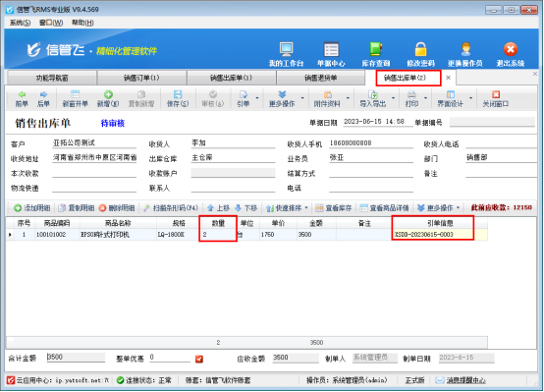
Task: Open 系统(S) menu
Action: click(x=20, y=23)
